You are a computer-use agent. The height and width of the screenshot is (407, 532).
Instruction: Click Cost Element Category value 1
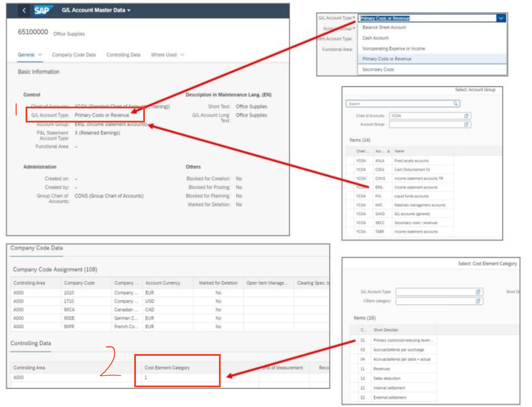(146, 378)
